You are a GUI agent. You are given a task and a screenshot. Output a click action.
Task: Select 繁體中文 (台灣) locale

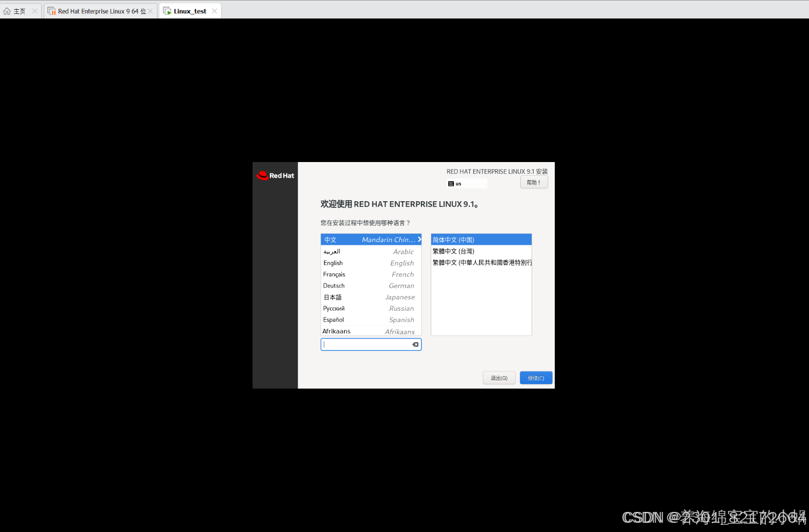481,251
